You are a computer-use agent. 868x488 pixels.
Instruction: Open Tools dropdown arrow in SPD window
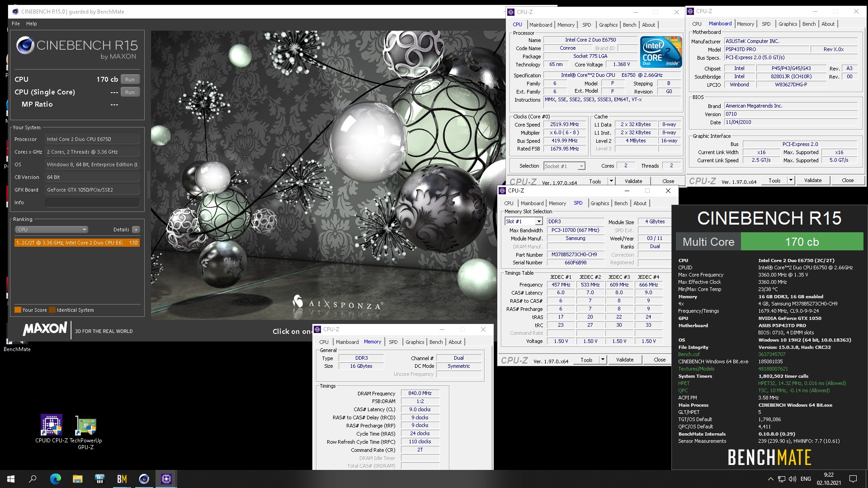(x=603, y=360)
